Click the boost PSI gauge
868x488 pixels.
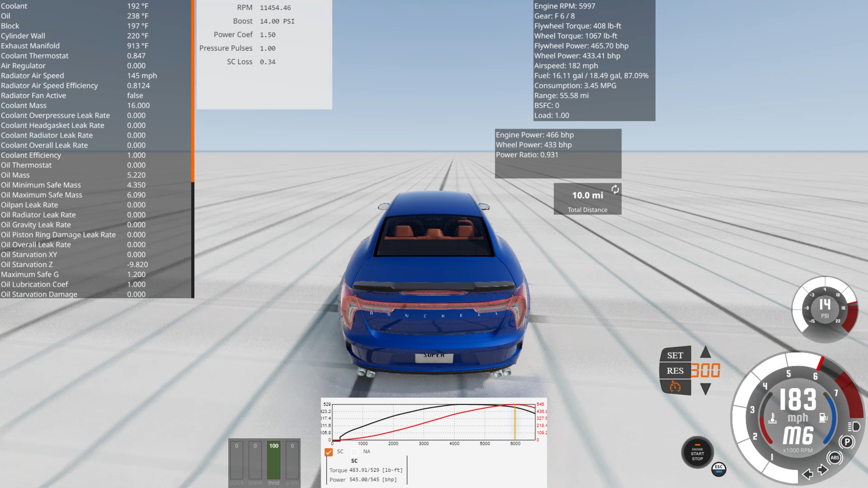point(825,309)
